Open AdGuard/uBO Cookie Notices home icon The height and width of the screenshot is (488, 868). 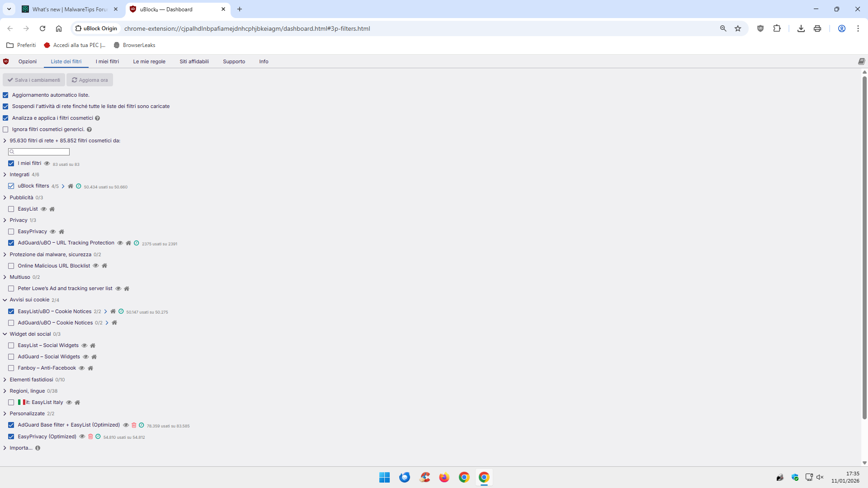[114, 323]
